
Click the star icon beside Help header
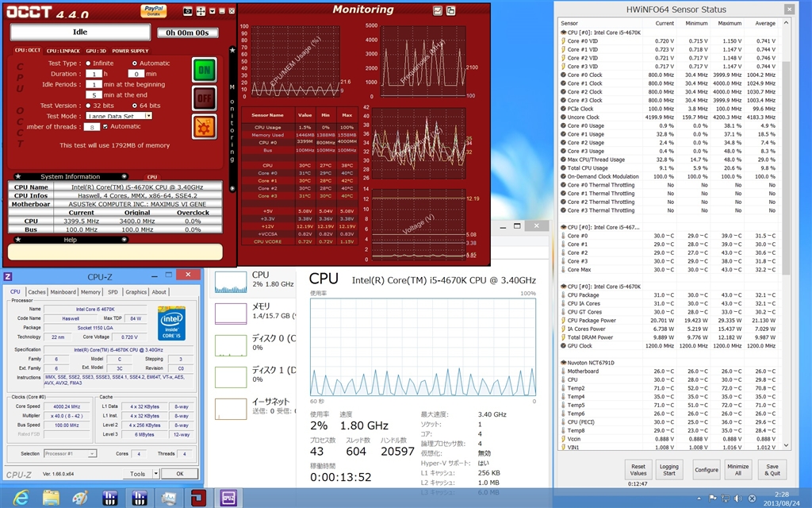18,240
